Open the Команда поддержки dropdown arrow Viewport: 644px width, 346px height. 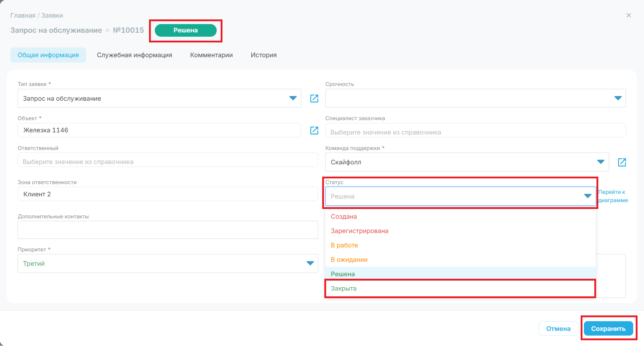[601, 162]
